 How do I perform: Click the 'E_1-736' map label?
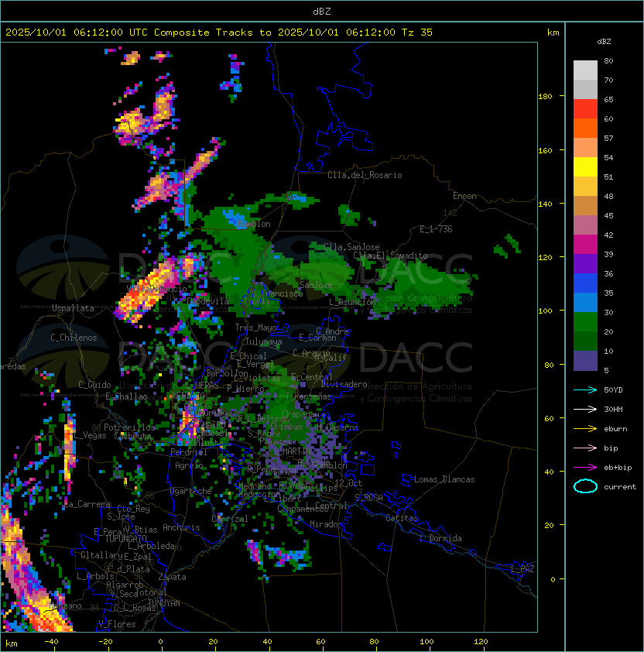pyautogui.click(x=436, y=229)
